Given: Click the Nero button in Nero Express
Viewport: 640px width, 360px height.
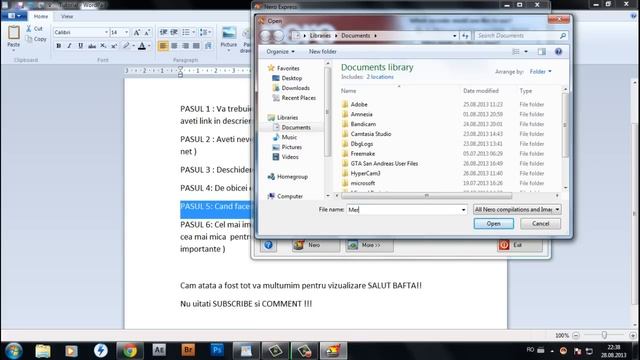Looking at the screenshot, I should [x=316, y=245].
